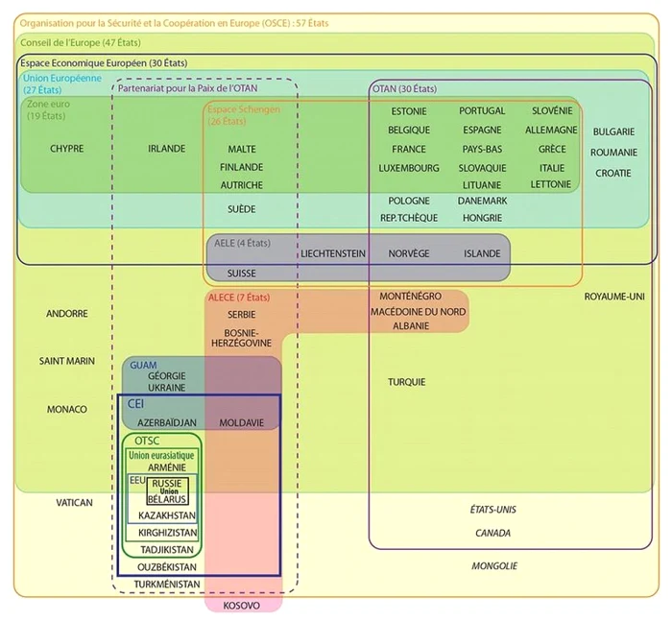
Task: Click ANDORRE in the diagram
Action: [x=67, y=314]
